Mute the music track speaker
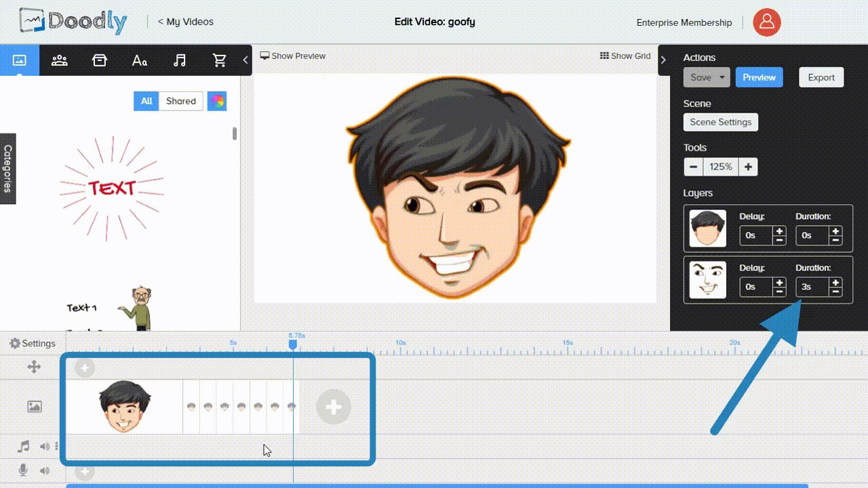Image resolution: width=868 pixels, height=488 pixels. (45, 447)
